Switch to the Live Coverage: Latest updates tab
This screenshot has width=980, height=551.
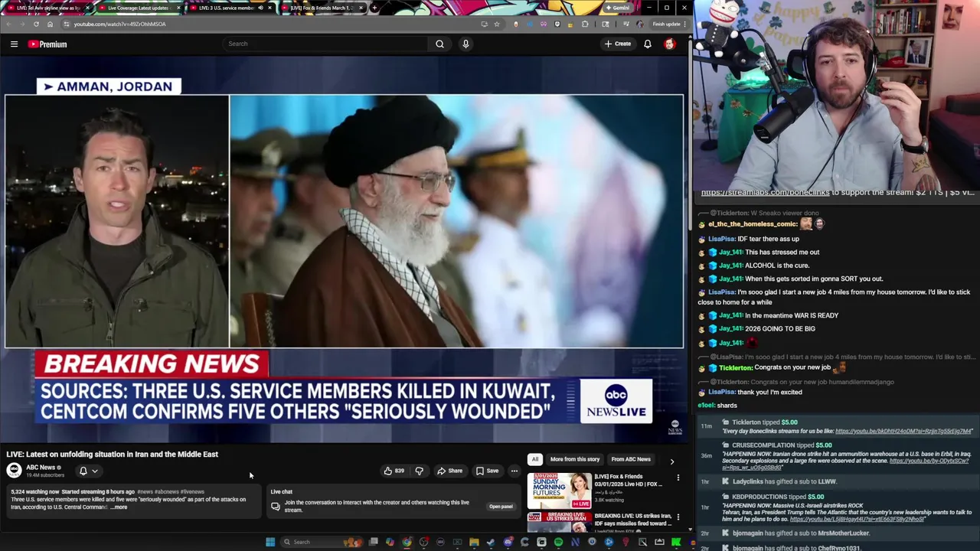(x=139, y=8)
